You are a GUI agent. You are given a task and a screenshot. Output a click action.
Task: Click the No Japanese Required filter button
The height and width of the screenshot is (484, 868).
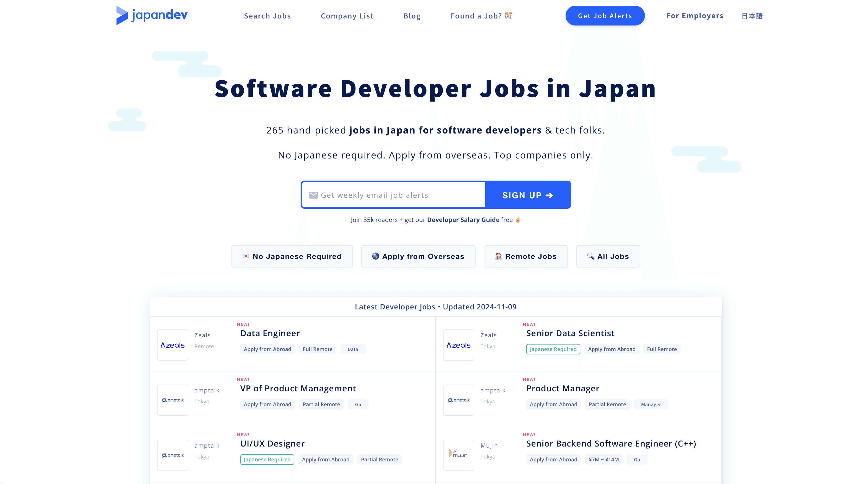click(x=292, y=256)
